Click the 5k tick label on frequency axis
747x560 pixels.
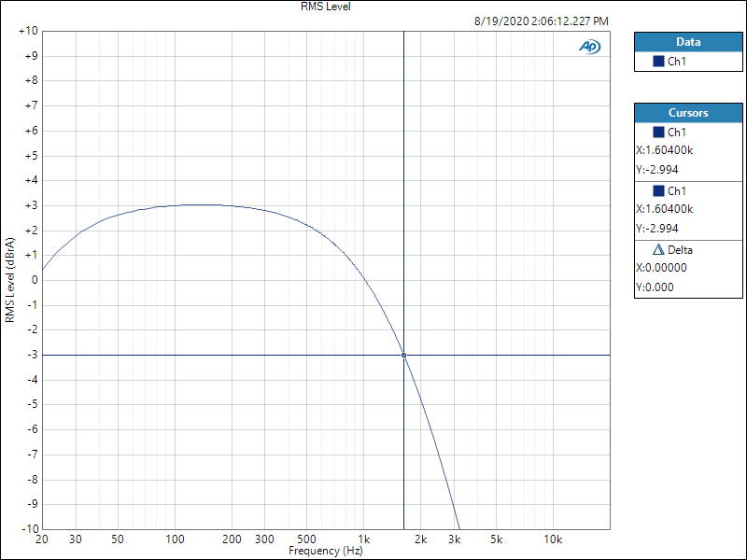tap(497, 539)
